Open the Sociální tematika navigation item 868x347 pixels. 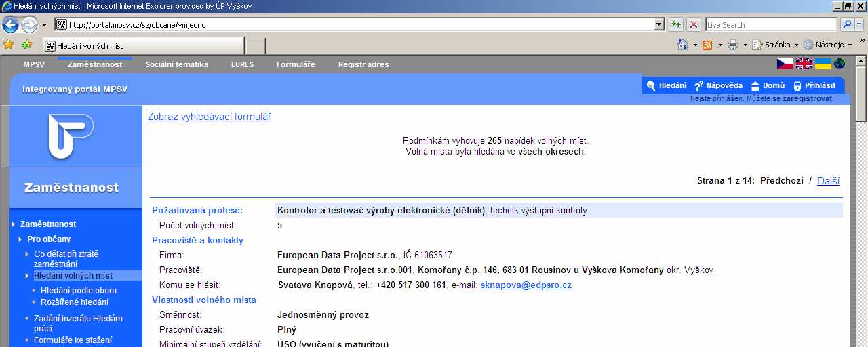coord(177,64)
